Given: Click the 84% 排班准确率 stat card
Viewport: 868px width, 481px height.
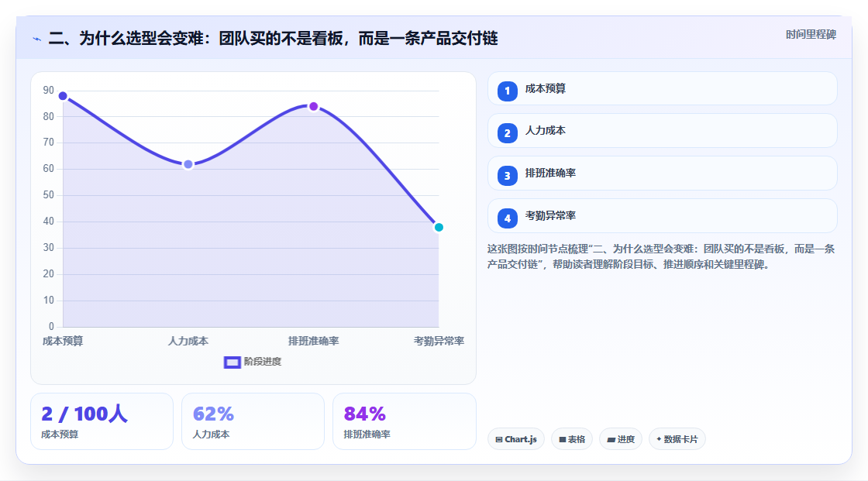Looking at the screenshot, I should pos(404,421).
